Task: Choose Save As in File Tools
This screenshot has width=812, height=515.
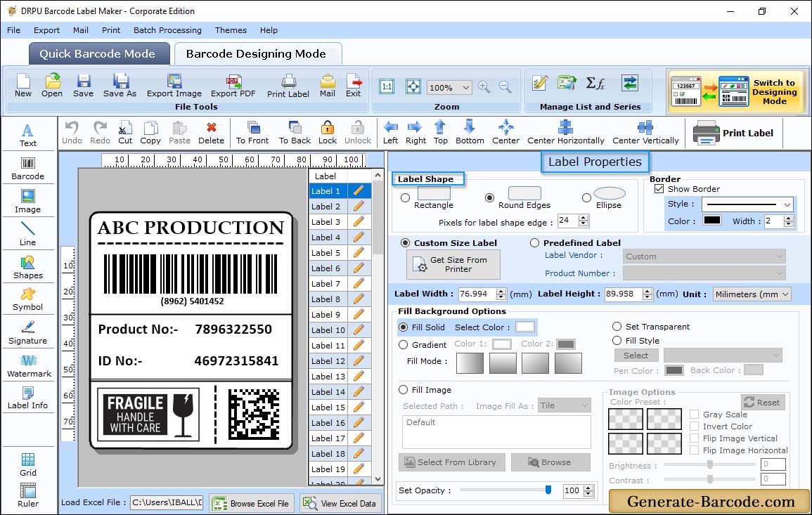Action: 120,86
